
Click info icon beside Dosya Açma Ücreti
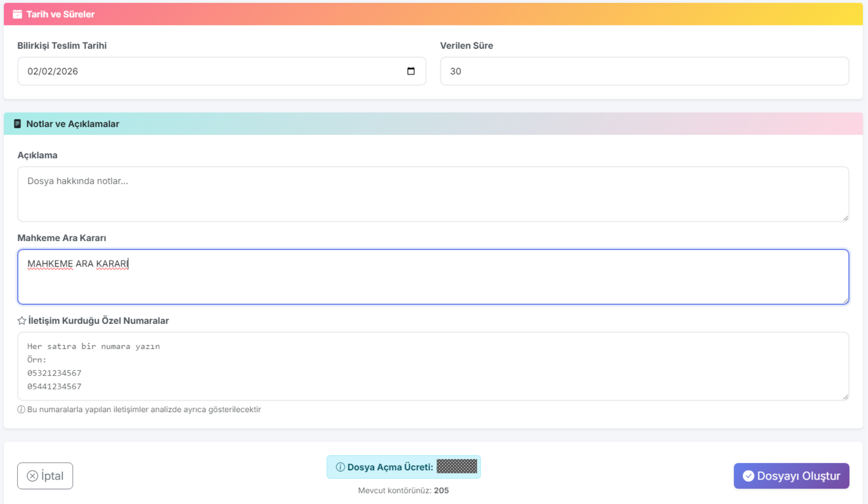pyautogui.click(x=340, y=467)
